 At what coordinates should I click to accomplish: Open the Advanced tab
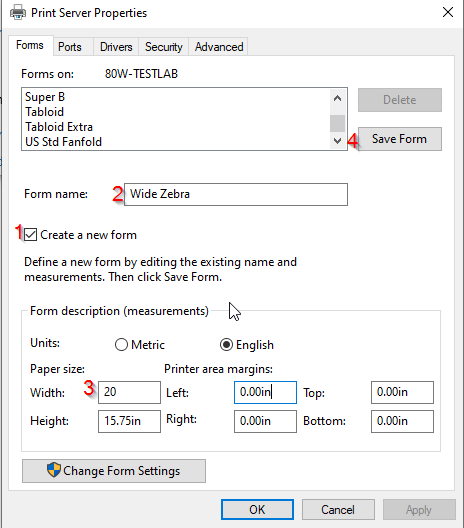coord(219,47)
